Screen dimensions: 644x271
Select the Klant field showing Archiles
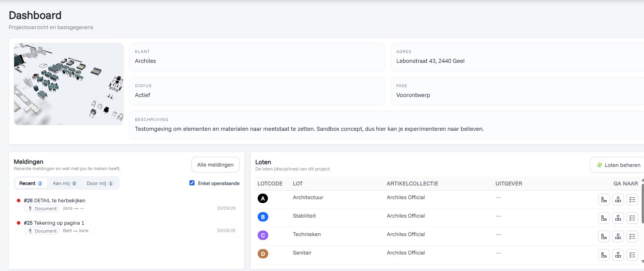(x=257, y=57)
